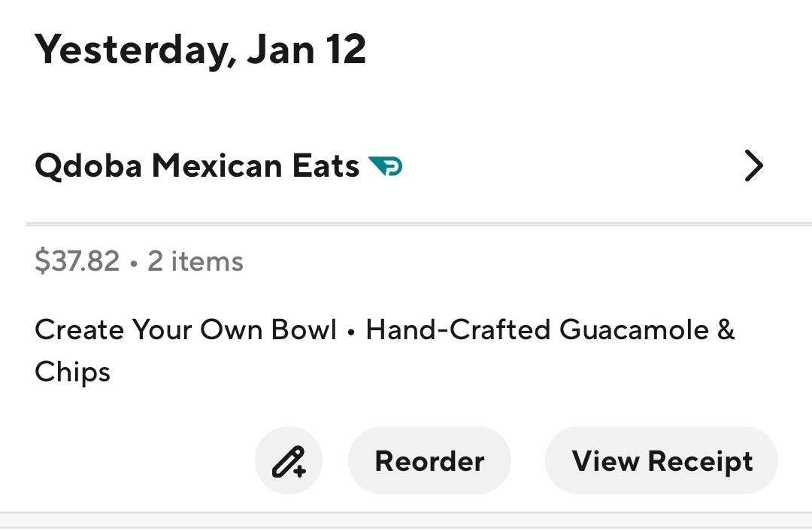This screenshot has height=531, width=812.
Task: Click the "2 items" count text
Action: click(195, 261)
